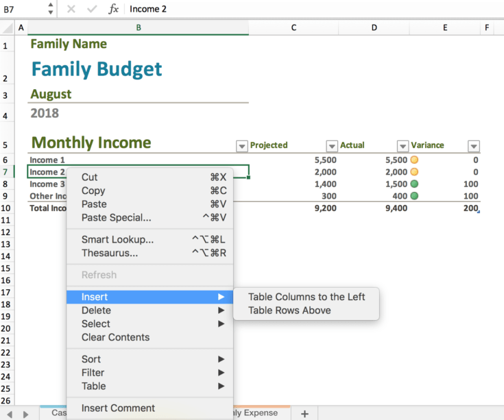Select column D header
This screenshot has height=420, width=504.
click(374, 27)
